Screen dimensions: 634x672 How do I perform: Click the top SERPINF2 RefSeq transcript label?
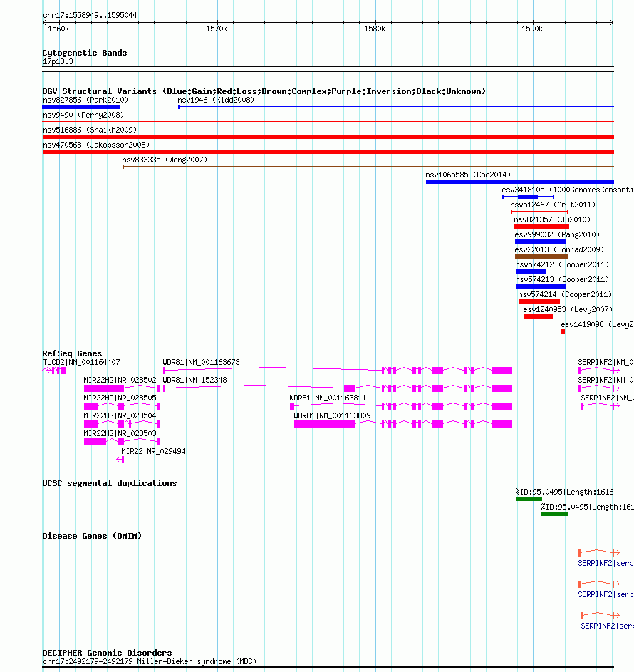click(606, 362)
